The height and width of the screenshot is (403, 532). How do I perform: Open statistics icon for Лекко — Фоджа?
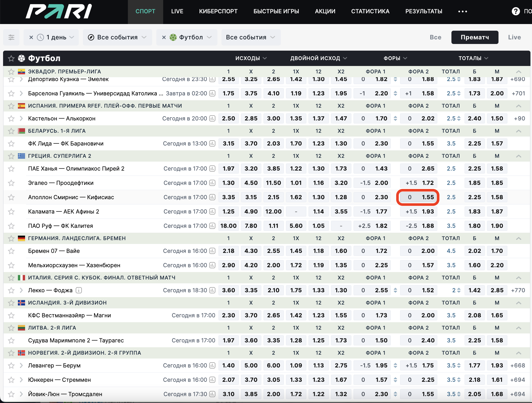[212, 290]
